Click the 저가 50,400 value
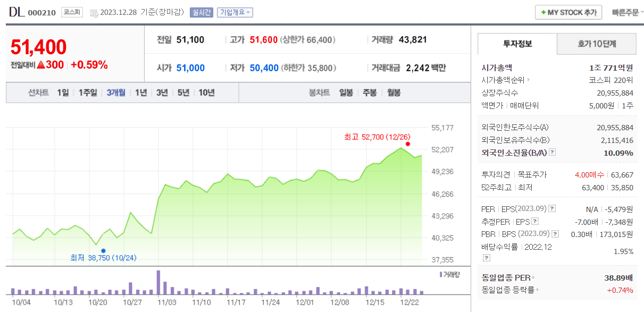 pos(264,68)
